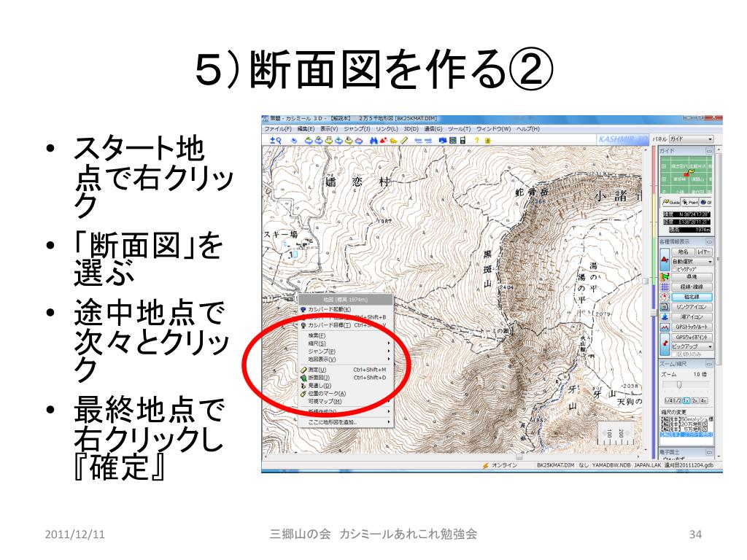Click the GPSトラック/ルート button
Image resolution: width=747 pixels, height=560 pixels.
(692, 327)
